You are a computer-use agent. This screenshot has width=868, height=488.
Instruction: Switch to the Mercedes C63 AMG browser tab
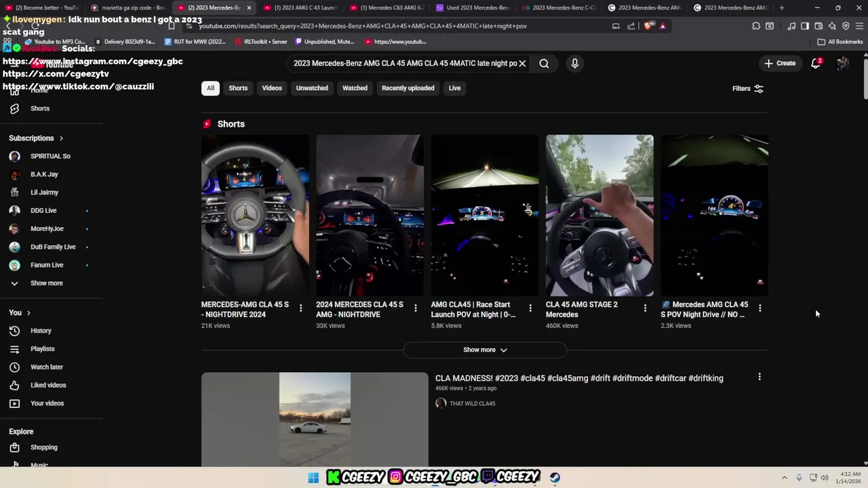coord(387,7)
